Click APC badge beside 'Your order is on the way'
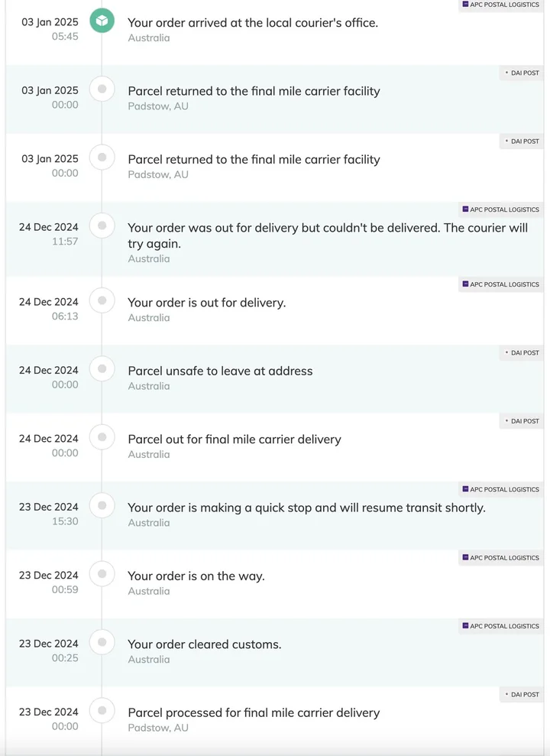The image size is (550, 756). (501, 558)
